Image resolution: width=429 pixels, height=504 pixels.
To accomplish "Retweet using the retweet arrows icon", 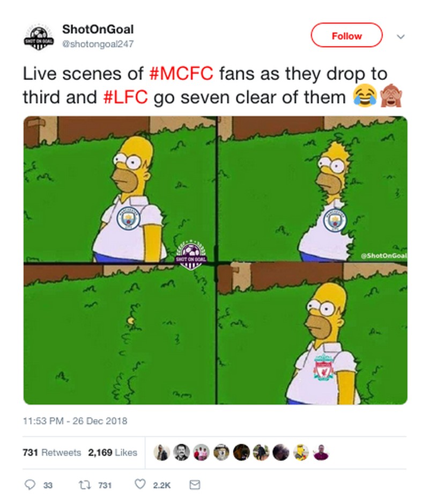I will 85,485.
